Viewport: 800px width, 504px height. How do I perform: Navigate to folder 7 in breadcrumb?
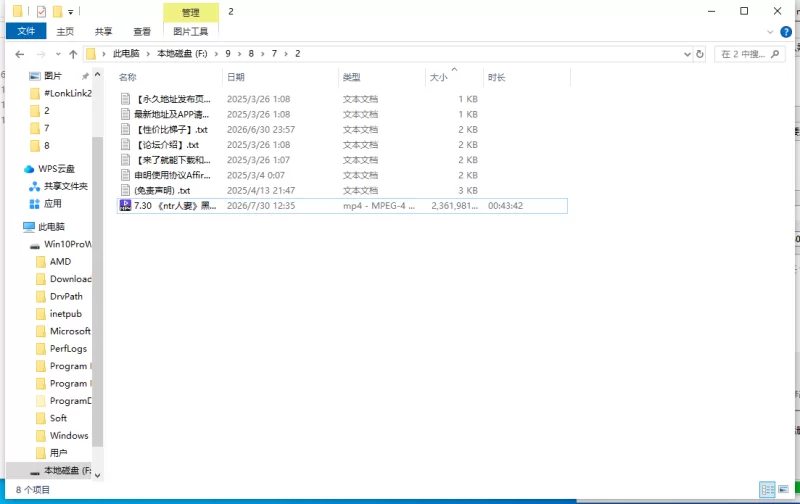click(274, 54)
